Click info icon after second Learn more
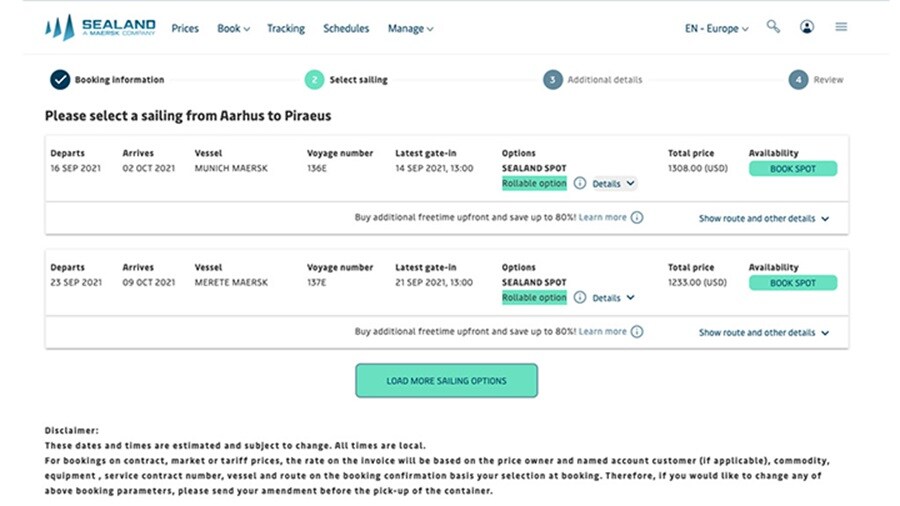 (637, 332)
